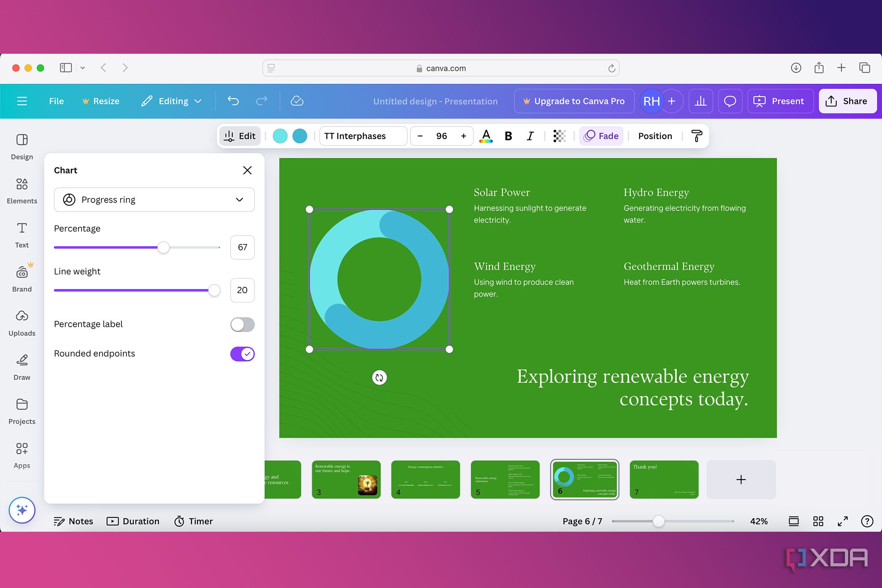Open the transparency settings
This screenshot has height=588, width=882.
tap(559, 136)
